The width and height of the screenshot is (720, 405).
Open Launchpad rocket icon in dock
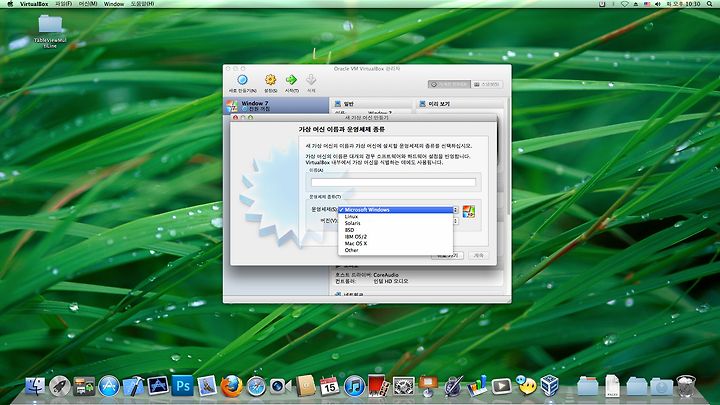[x=60, y=386]
